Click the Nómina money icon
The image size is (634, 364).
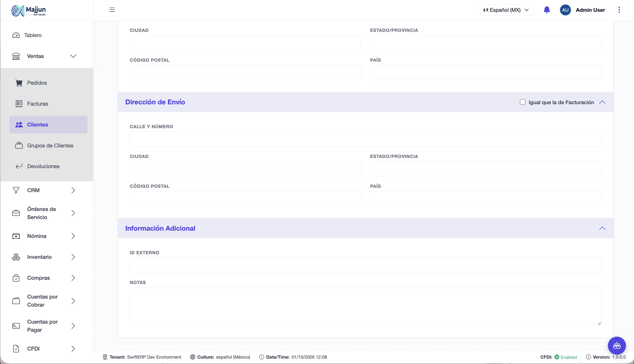[x=16, y=236]
